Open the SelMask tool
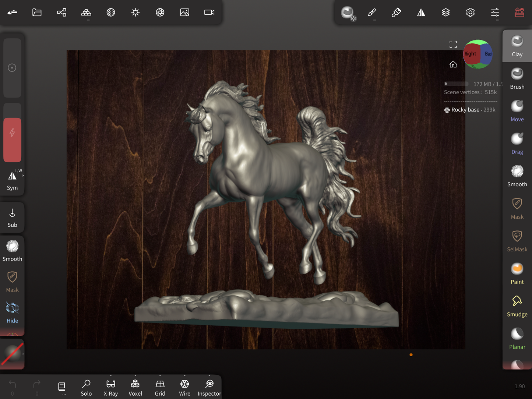 pos(517,241)
